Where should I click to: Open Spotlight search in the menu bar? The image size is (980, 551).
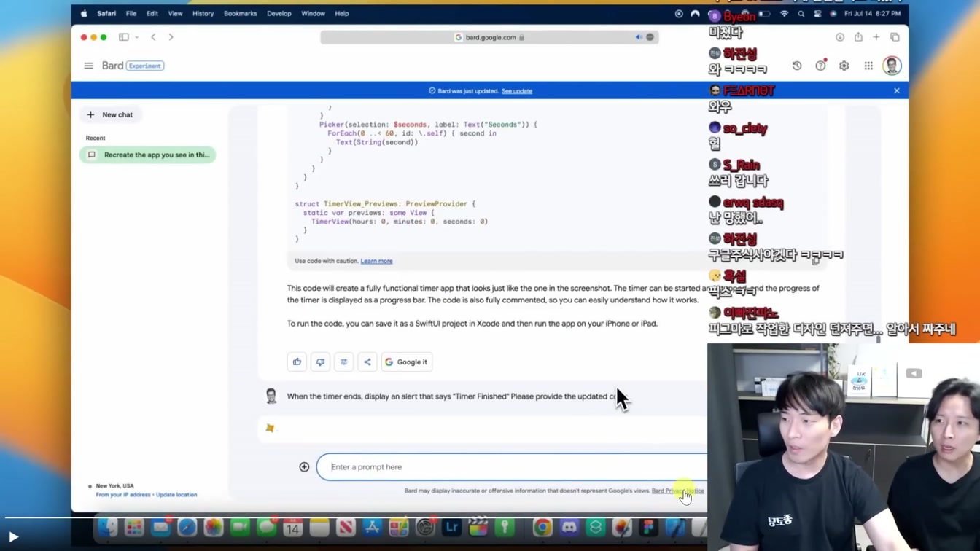coord(801,14)
